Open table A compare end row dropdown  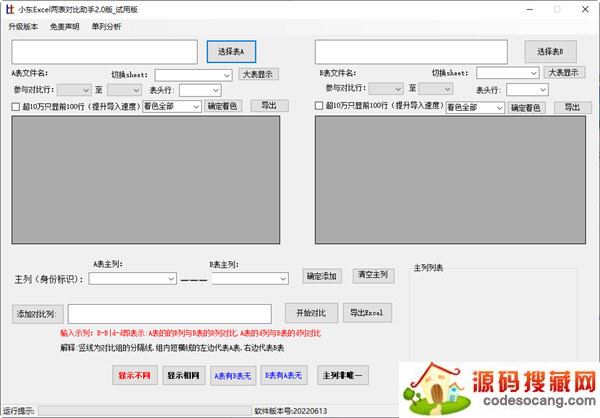(124, 90)
